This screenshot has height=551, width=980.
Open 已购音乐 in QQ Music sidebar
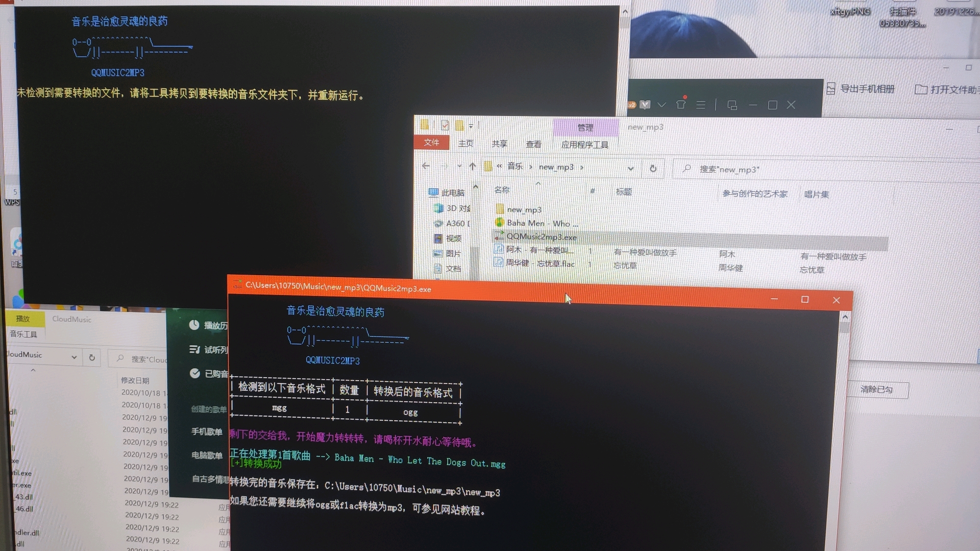click(x=208, y=373)
